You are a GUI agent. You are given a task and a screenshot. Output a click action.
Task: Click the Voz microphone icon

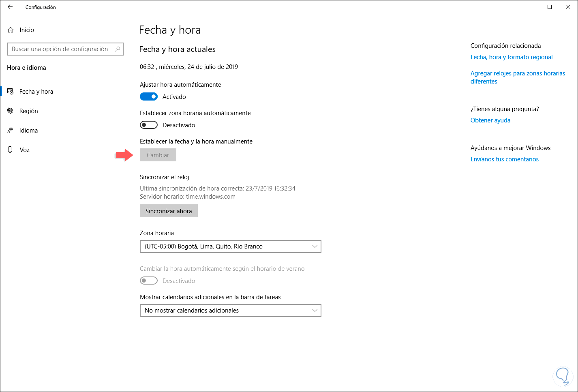coord(11,150)
